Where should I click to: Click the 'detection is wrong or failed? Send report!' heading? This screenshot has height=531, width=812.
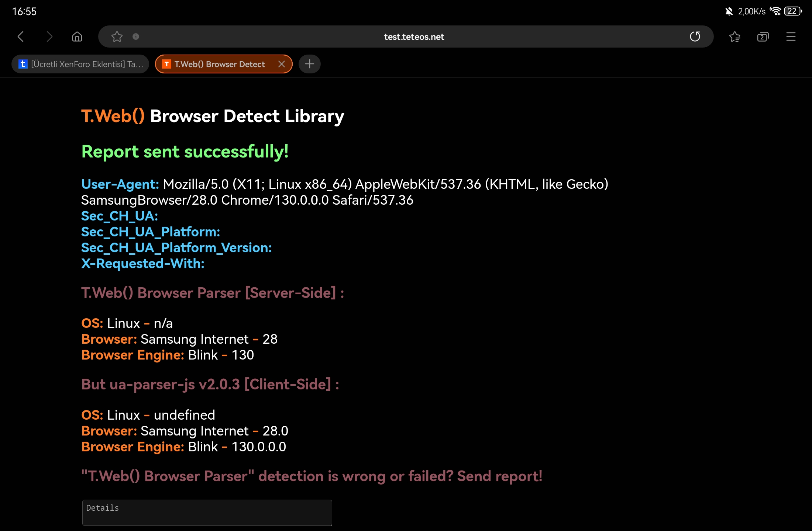[312, 476]
